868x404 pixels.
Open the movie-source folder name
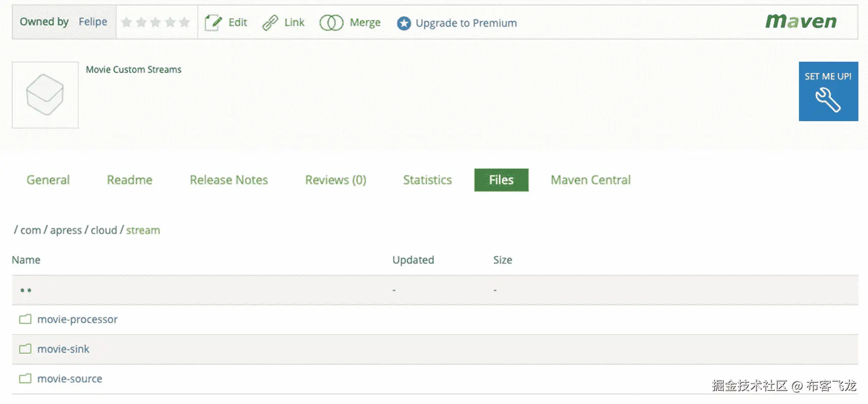click(70, 379)
